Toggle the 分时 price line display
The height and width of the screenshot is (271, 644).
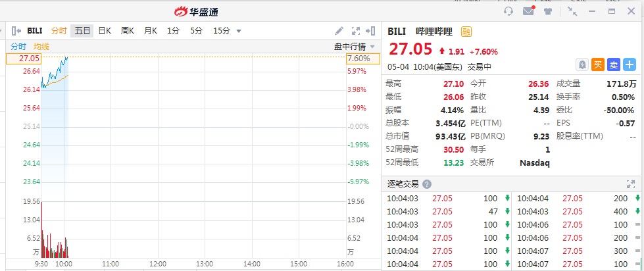click(x=18, y=46)
